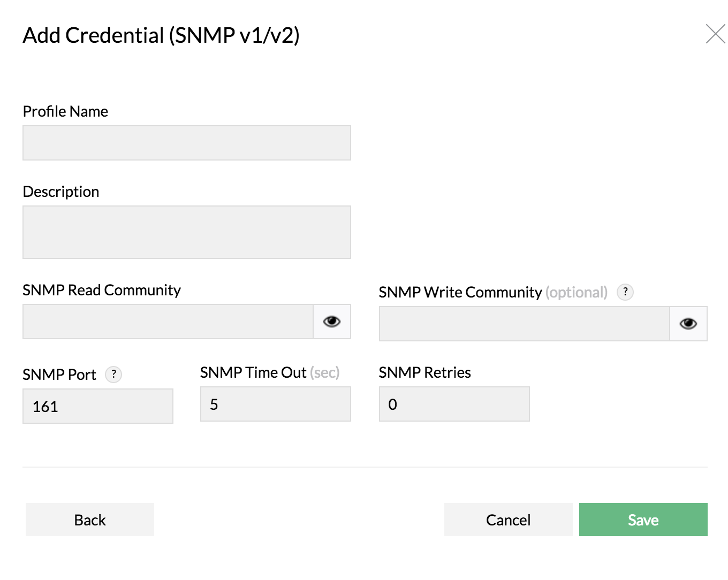Show the SNMP Read Community value
The image size is (728, 580).
pos(332,322)
